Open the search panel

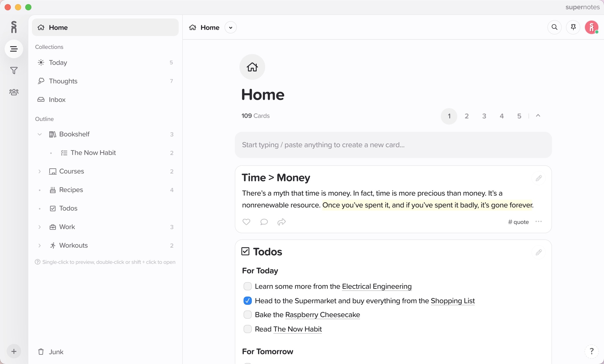(555, 27)
